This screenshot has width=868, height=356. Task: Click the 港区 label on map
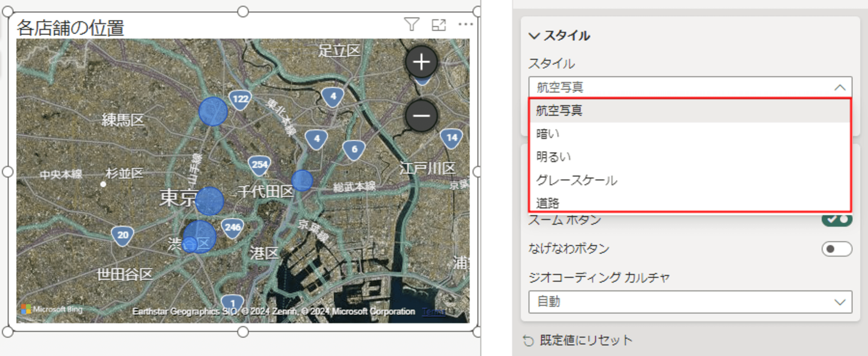tap(264, 253)
